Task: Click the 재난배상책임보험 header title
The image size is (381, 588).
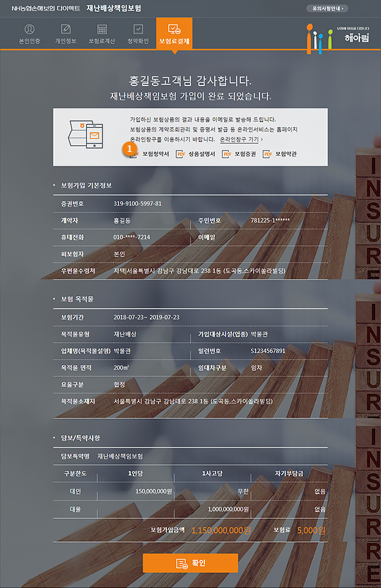Action: coord(114,9)
